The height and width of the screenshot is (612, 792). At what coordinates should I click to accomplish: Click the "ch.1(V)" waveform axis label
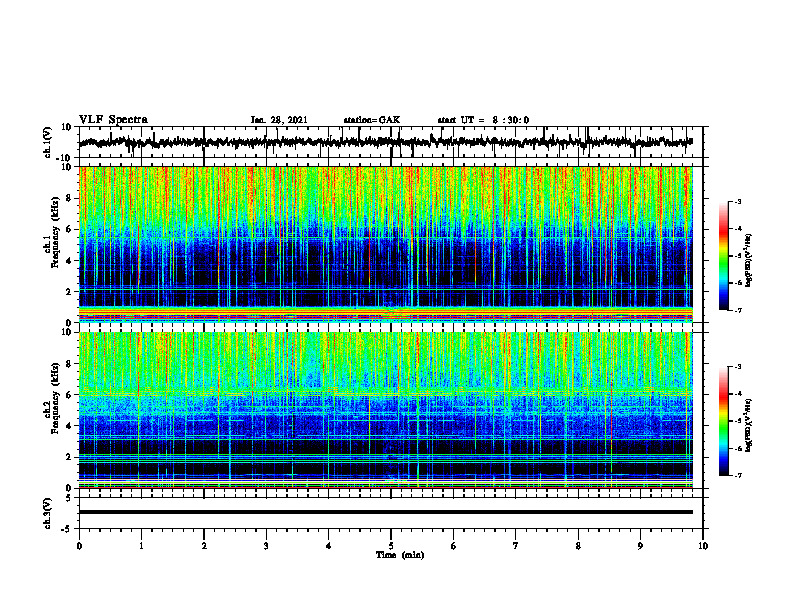coord(47,142)
